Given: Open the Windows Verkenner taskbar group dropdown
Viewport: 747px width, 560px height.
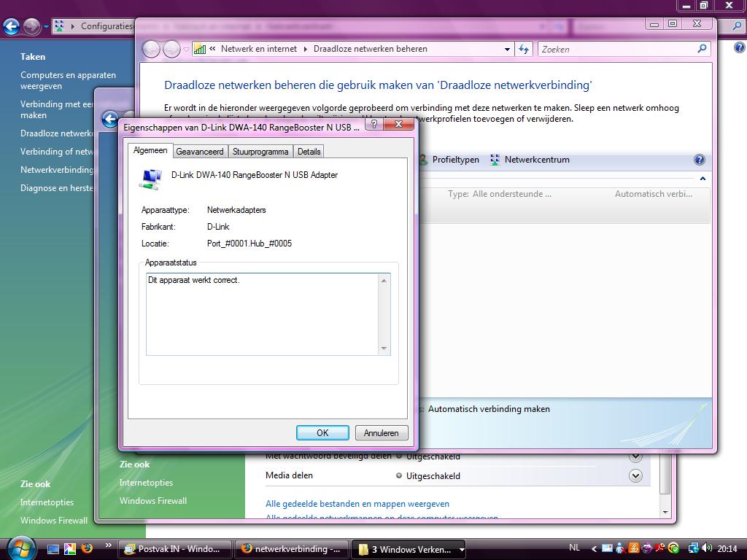Looking at the screenshot, I should pos(462,550).
